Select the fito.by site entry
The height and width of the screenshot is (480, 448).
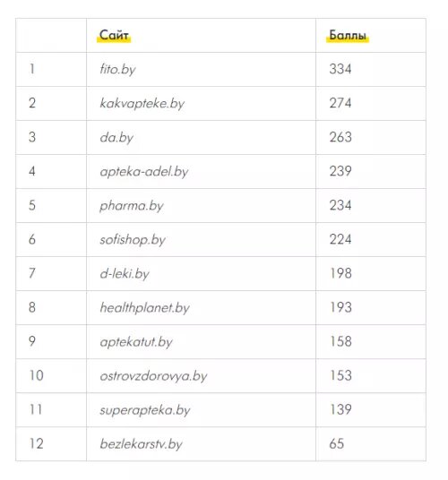pos(117,69)
